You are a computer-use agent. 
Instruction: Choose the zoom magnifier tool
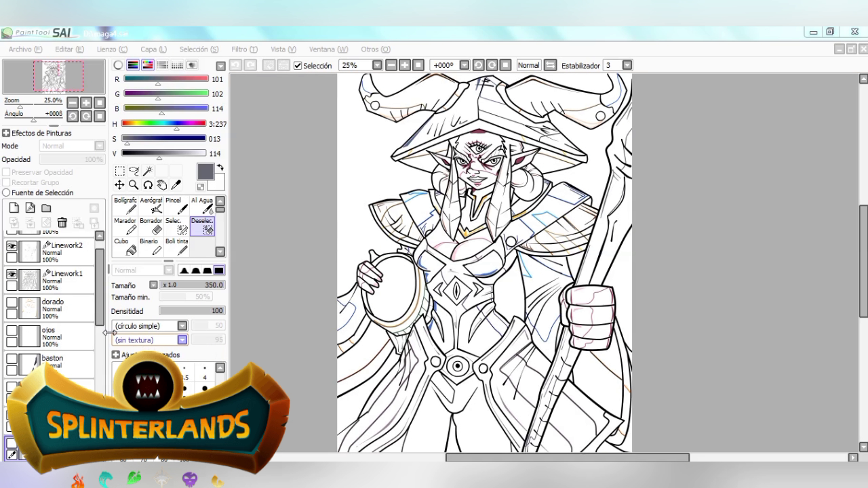coord(134,185)
